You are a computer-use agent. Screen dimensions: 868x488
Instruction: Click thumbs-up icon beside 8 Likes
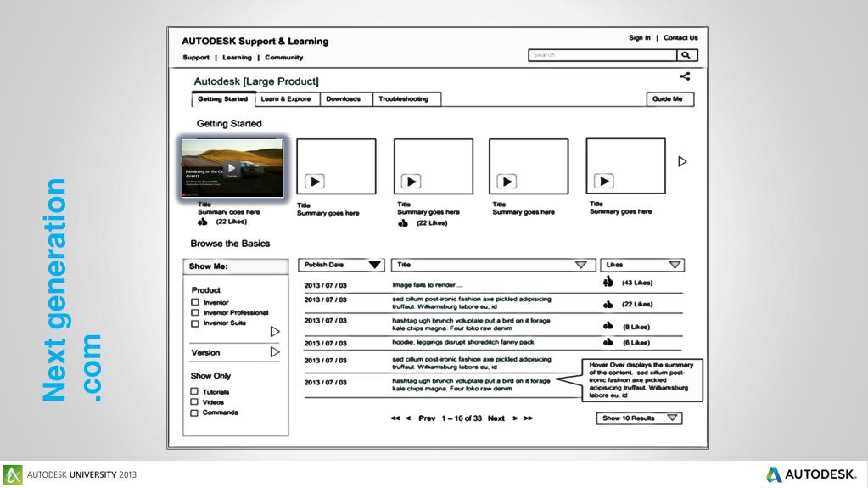[x=608, y=326]
